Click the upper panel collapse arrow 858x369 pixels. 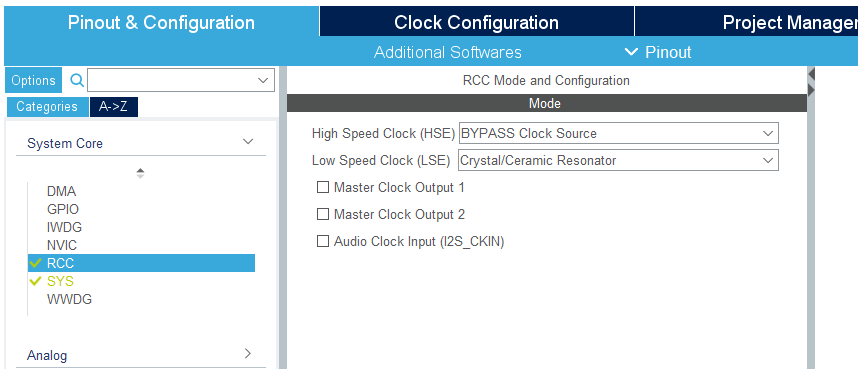point(811,73)
